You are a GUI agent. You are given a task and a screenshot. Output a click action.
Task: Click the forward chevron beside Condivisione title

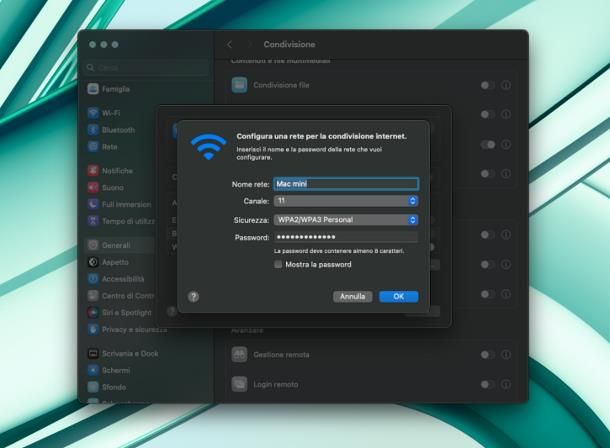tap(250, 44)
